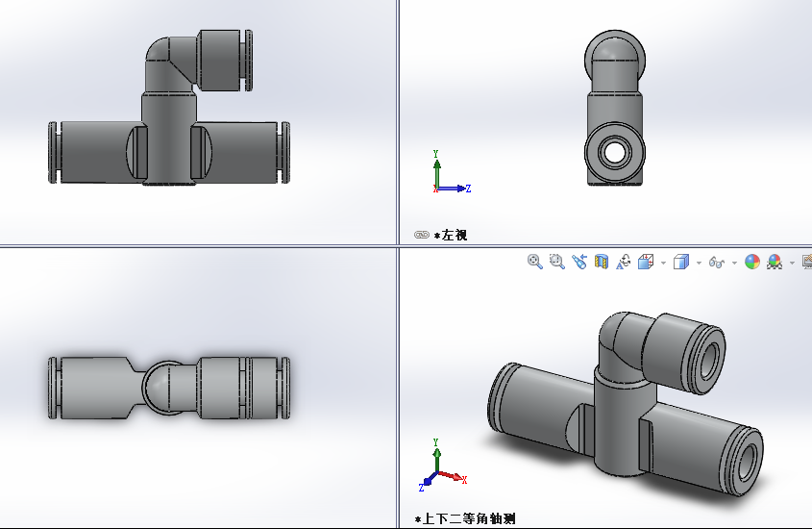This screenshot has width=812, height=529.
Task: Click the Dynamic Annotation Views icon
Action: (x=624, y=262)
